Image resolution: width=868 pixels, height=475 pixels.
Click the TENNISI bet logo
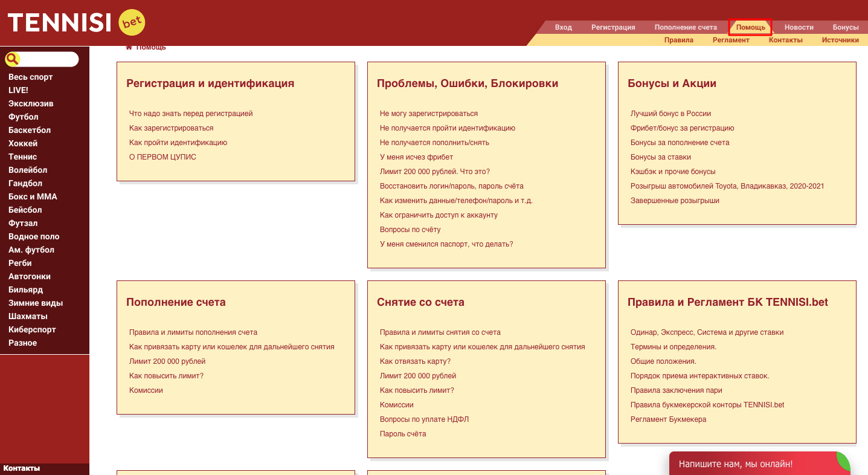click(x=76, y=23)
